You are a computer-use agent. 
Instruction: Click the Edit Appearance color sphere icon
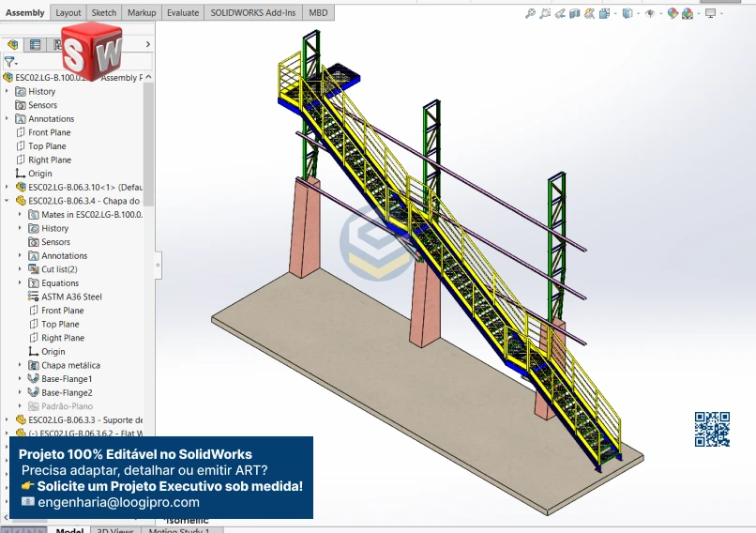point(673,13)
